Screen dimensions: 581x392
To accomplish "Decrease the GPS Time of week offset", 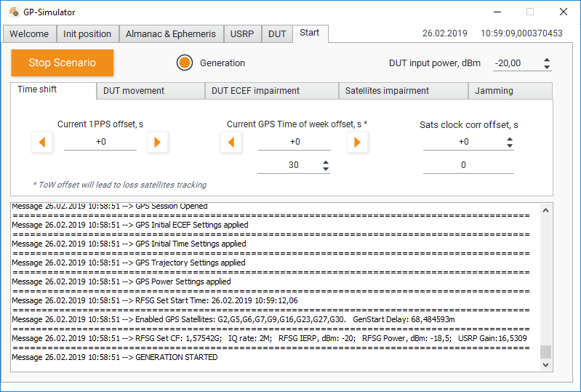I will click(x=231, y=143).
